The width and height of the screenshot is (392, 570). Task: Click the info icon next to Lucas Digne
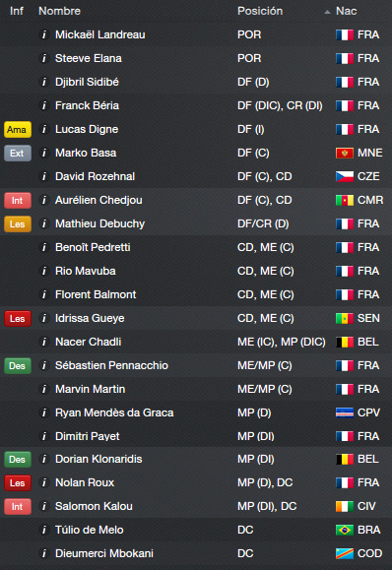tap(44, 129)
